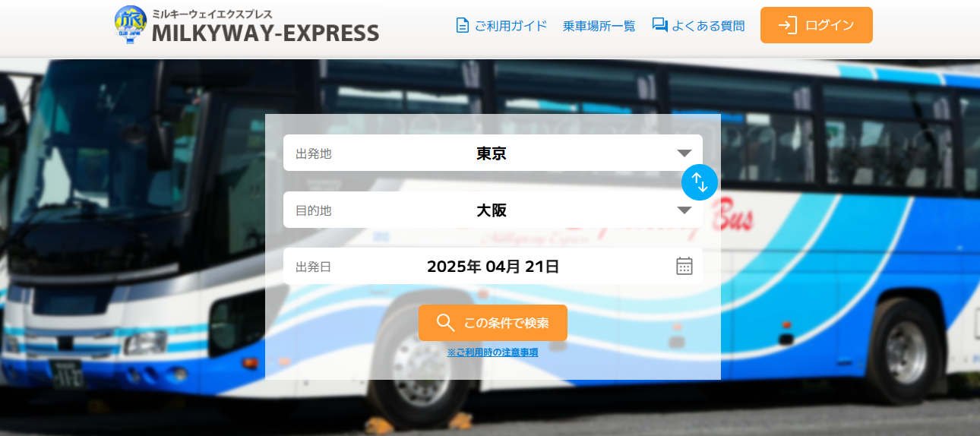Click the Milkyway-Express balloon logo icon
Screen dimensions: 980x436
click(x=130, y=24)
